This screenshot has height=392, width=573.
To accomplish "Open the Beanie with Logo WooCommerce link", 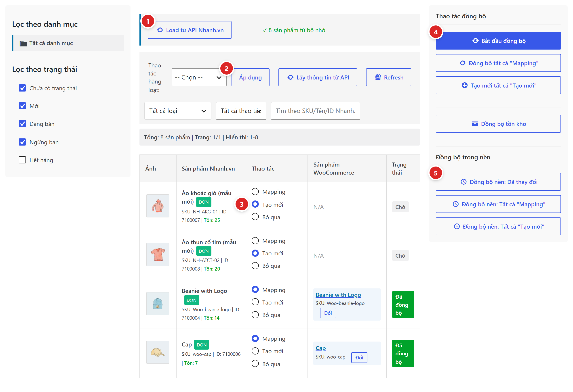I will (338, 295).
